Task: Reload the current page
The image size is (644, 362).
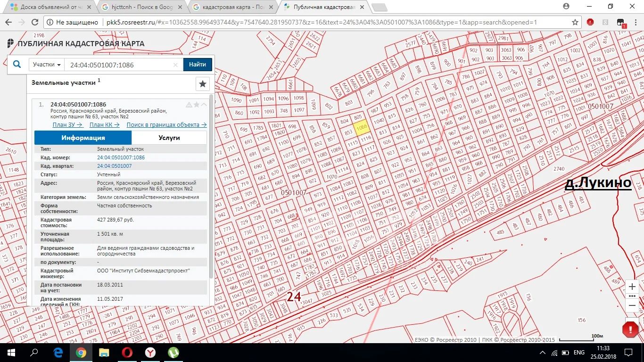Action: pos(35,22)
